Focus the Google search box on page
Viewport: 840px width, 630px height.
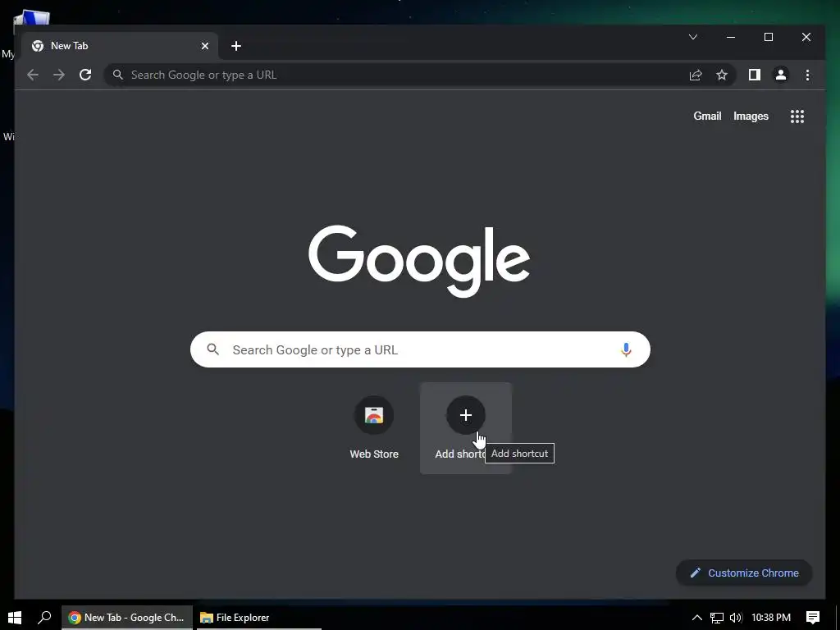point(420,349)
